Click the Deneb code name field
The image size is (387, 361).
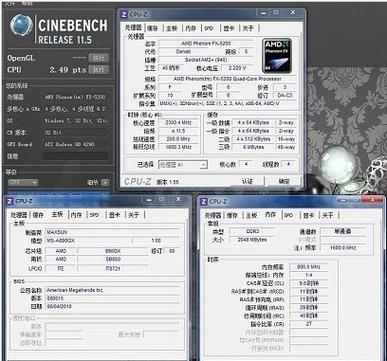coord(183,52)
